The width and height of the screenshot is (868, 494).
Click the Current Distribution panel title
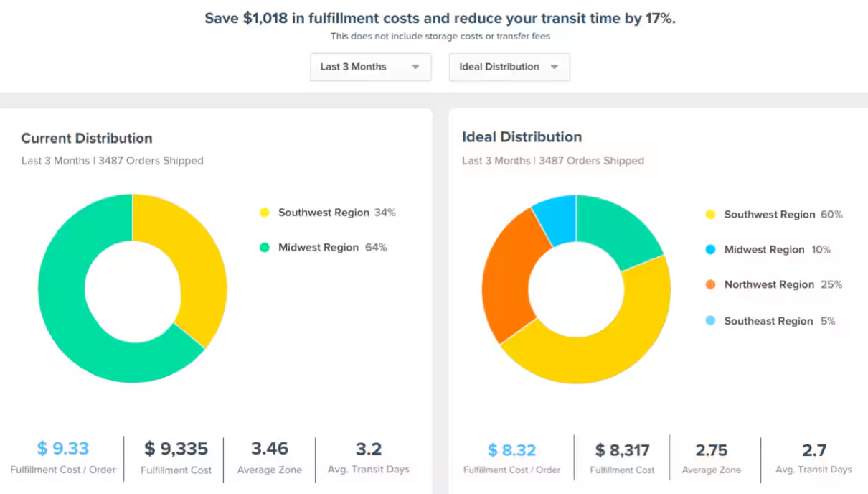(86, 138)
